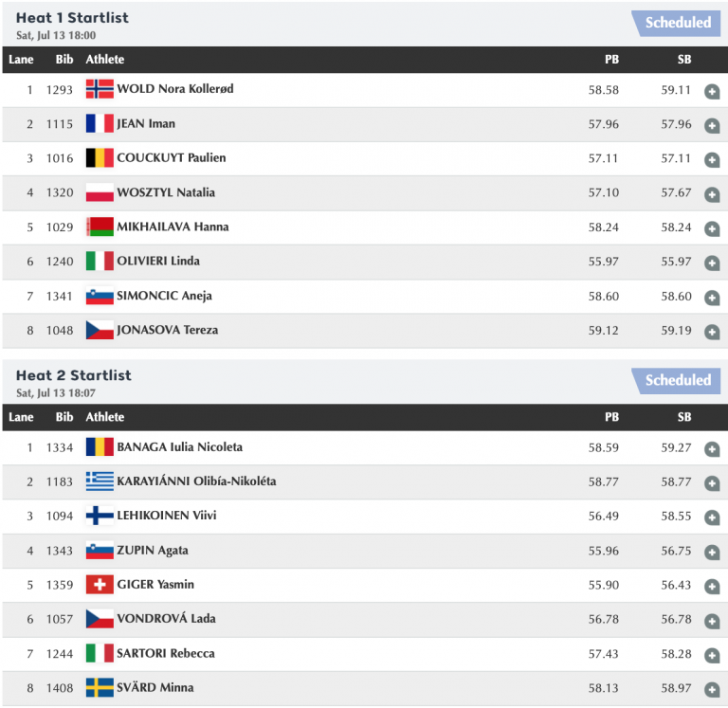Open athlete WOSZTYL Natalia
The width and height of the screenshot is (728, 708).
[166, 192]
